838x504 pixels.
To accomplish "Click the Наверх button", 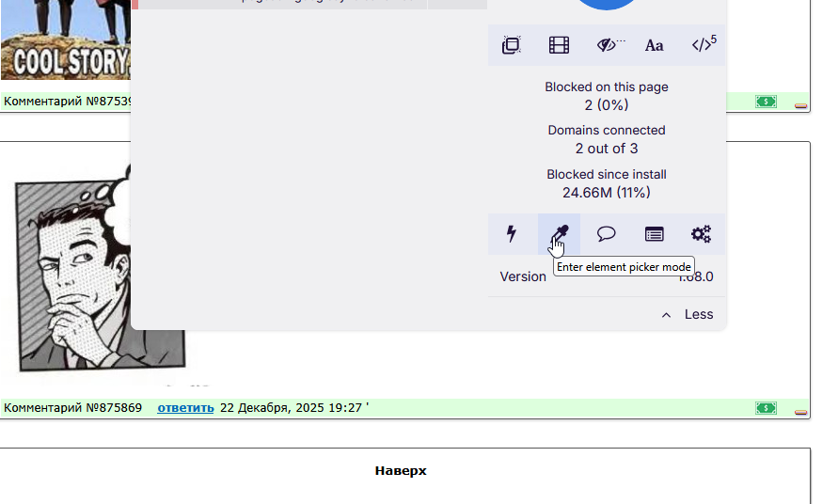I will [401, 471].
